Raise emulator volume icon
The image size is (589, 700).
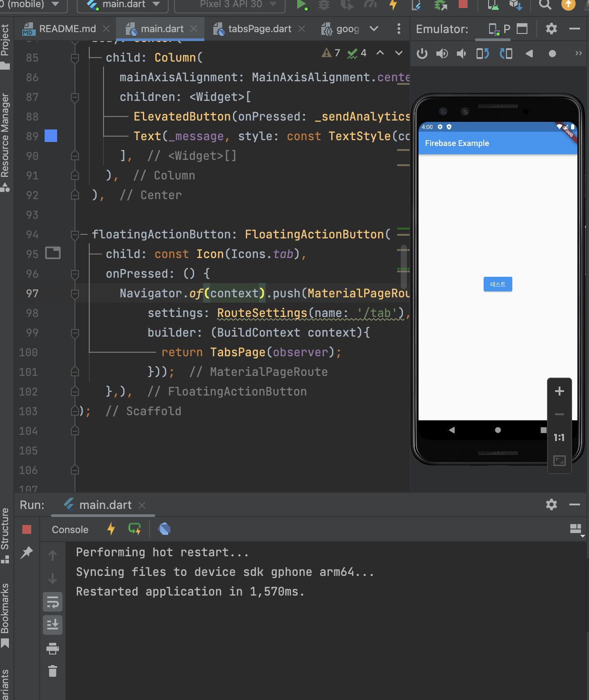click(442, 54)
